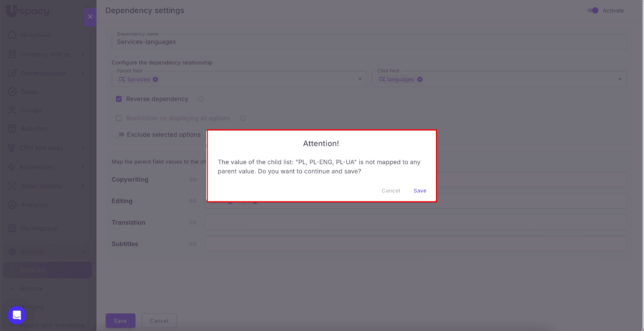644x331 pixels.
Task: Click the Dependency name input field
Action: 369,42
